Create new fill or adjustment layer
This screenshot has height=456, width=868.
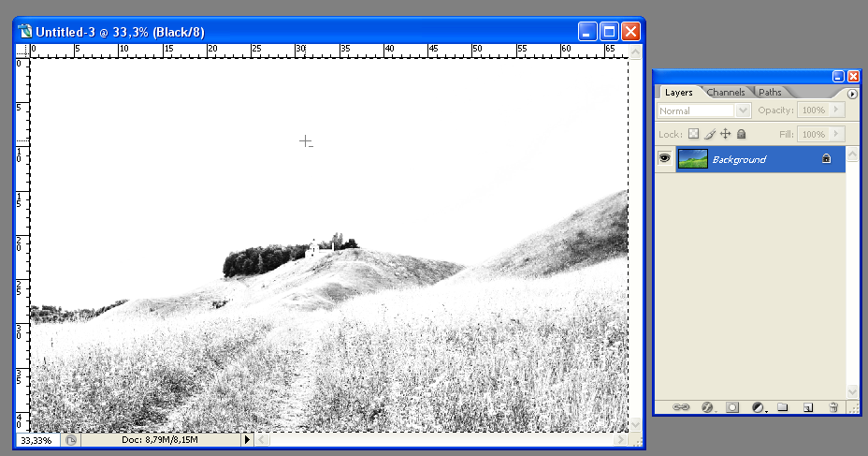(x=759, y=407)
